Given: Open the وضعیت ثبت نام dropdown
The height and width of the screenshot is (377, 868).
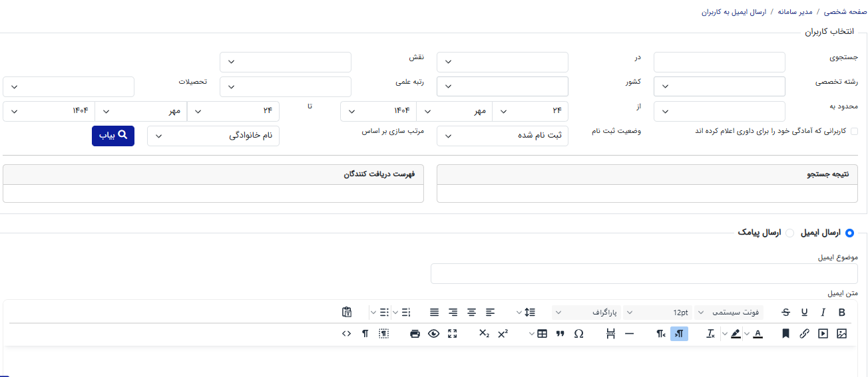Looking at the screenshot, I should [x=503, y=136].
